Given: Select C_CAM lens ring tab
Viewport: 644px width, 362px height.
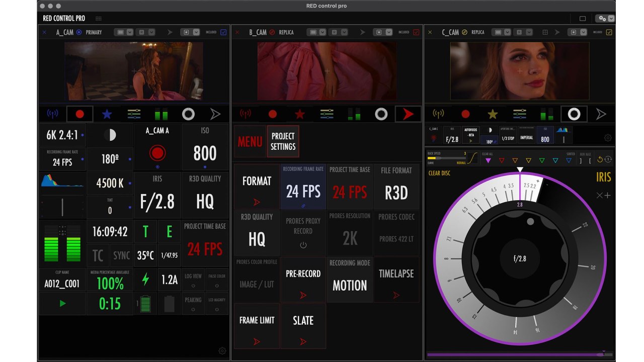Looking at the screenshot, I should (x=574, y=114).
